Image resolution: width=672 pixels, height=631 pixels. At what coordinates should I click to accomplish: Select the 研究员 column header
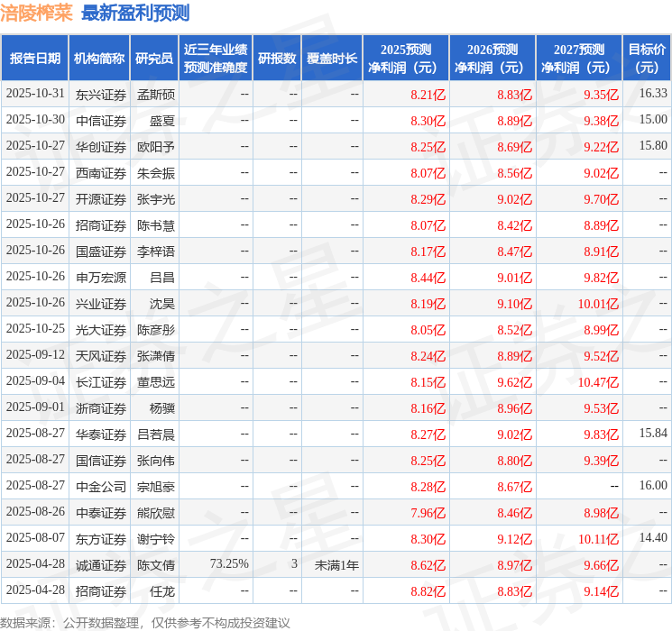[x=154, y=58]
